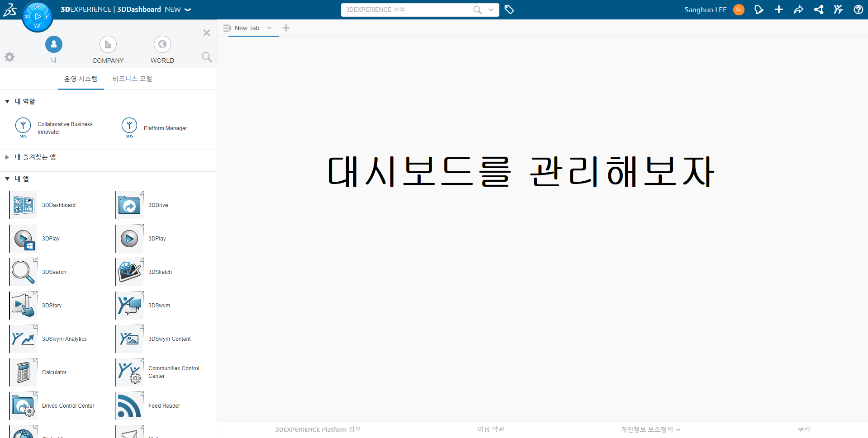
Task: Open Communities Control Center app
Action: click(x=129, y=372)
